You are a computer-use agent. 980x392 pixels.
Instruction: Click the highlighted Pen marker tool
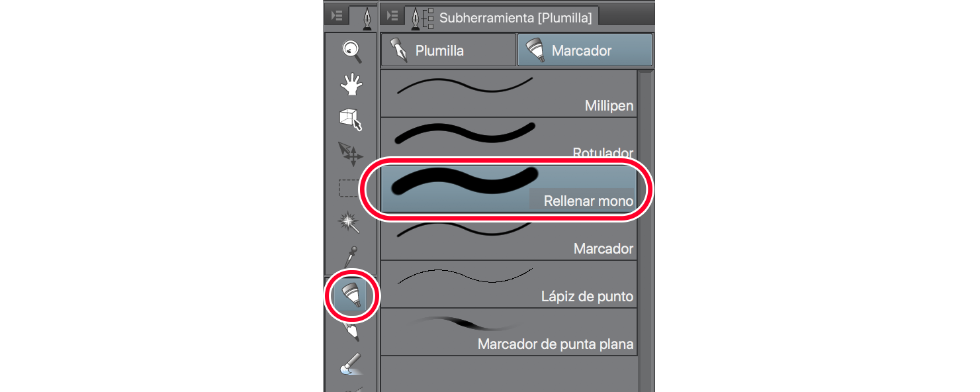[351, 295]
